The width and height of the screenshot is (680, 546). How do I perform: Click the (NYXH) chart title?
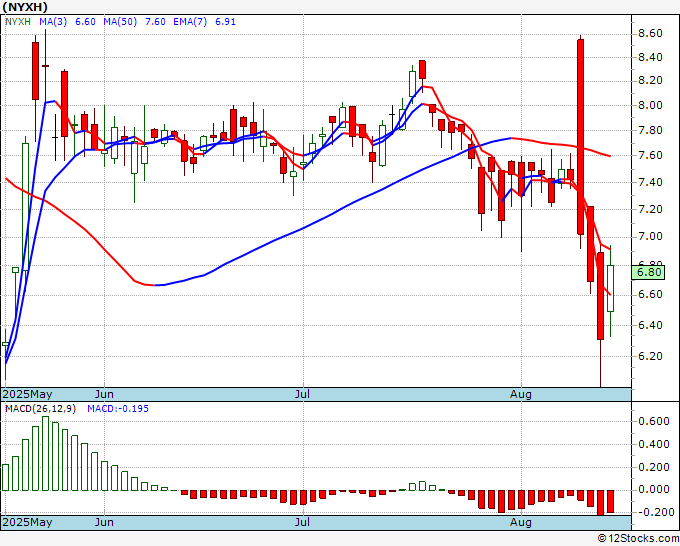[x=24, y=7]
